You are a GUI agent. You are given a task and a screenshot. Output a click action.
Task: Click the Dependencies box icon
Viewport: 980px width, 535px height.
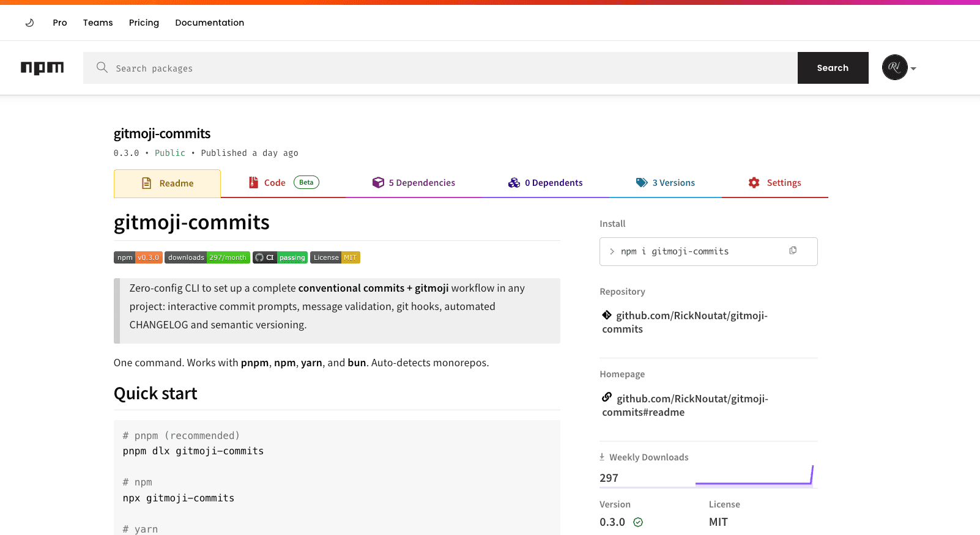pyautogui.click(x=378, y=182)
